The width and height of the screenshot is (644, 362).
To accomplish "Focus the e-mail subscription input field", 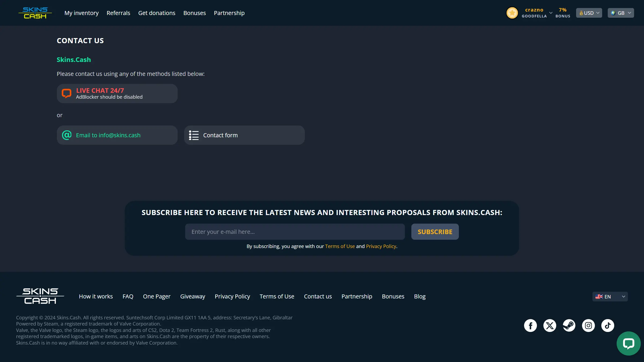I will [x=295, y=232].
